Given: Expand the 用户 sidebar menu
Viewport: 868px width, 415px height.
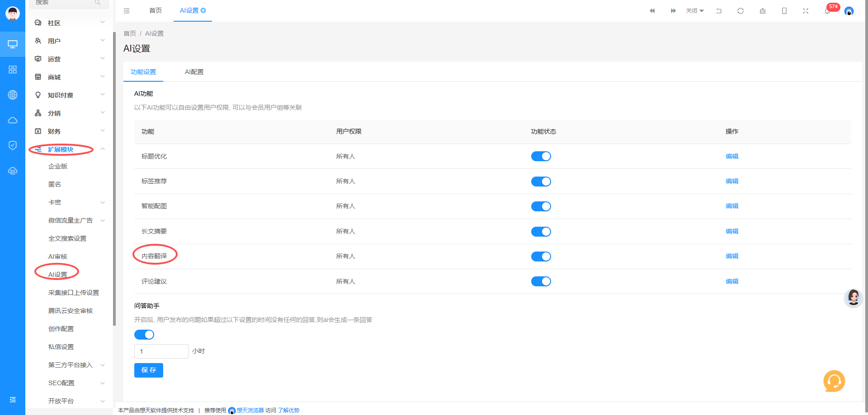Looking at the screenshot, I should [69, 41].
